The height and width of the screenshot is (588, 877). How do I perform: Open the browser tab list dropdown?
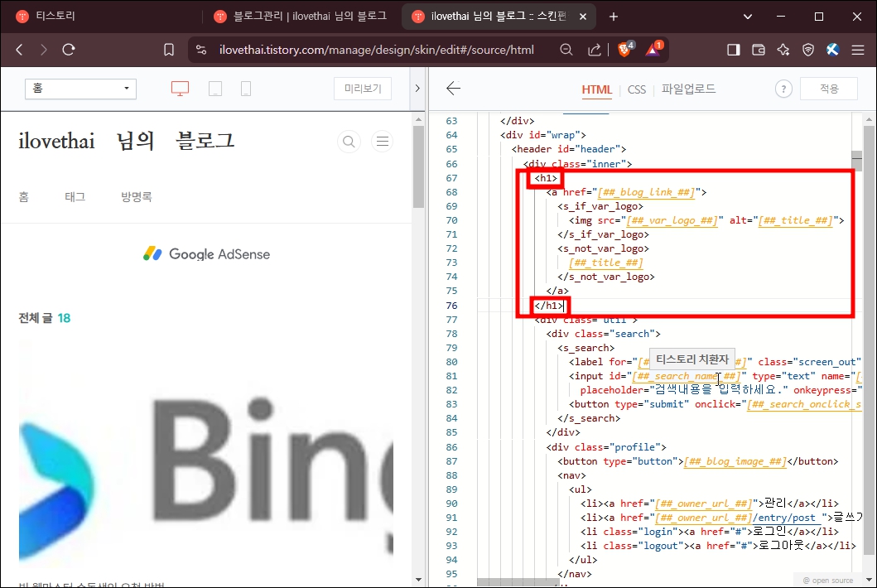pos(747,16)
